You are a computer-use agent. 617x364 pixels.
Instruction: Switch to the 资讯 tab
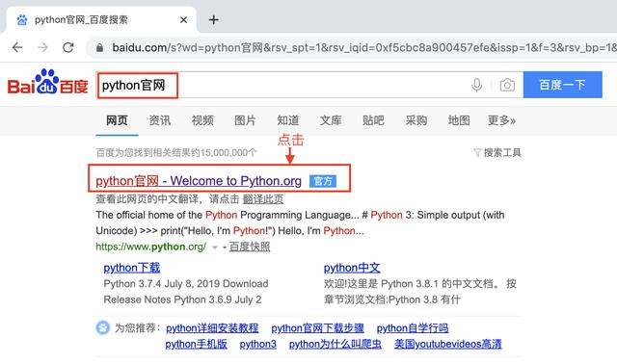(160, 120)
